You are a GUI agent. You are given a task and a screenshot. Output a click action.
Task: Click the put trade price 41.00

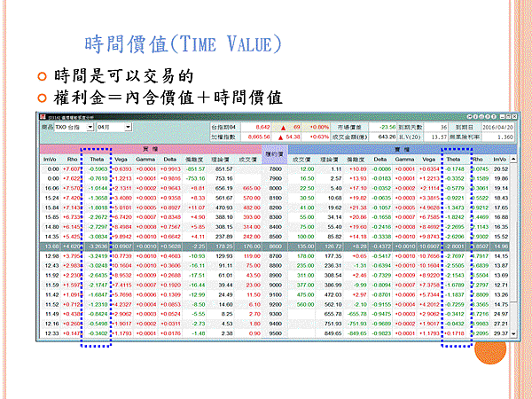[x=307, y=207]
